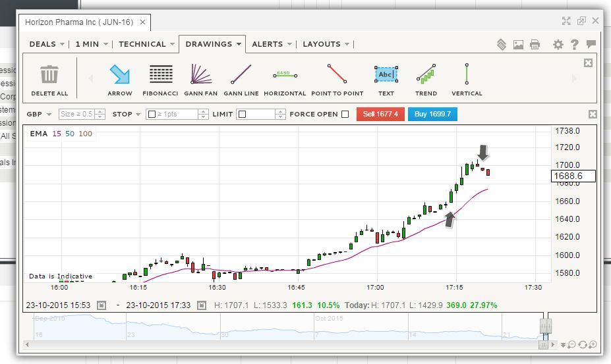Screen dimensions: 611x364
Task: Click the 1688.6 current price label
Action: tap(573, 176)
